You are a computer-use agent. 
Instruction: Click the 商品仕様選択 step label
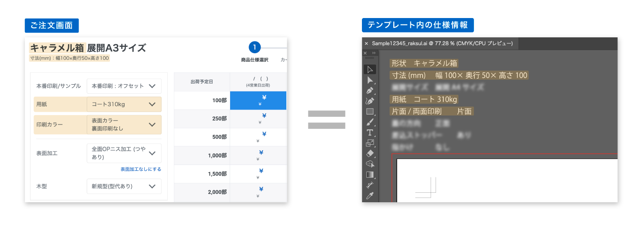click(x=255, y=60)
